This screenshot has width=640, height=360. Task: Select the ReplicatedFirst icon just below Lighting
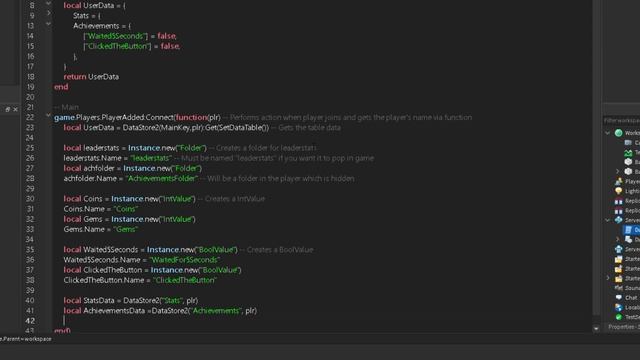(x=619, y=201)
